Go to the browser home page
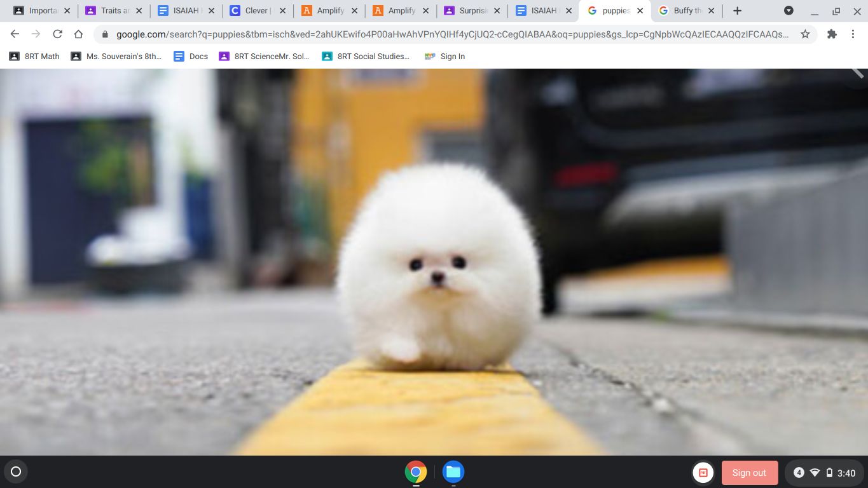Viewport: 868px width, 488px height. (78, 34)
